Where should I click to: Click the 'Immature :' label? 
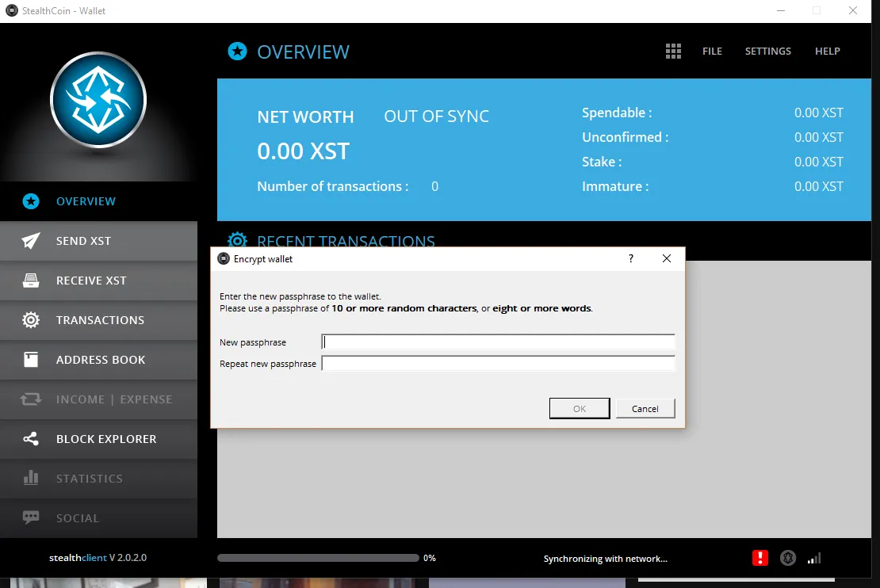[x=615, y=186]
